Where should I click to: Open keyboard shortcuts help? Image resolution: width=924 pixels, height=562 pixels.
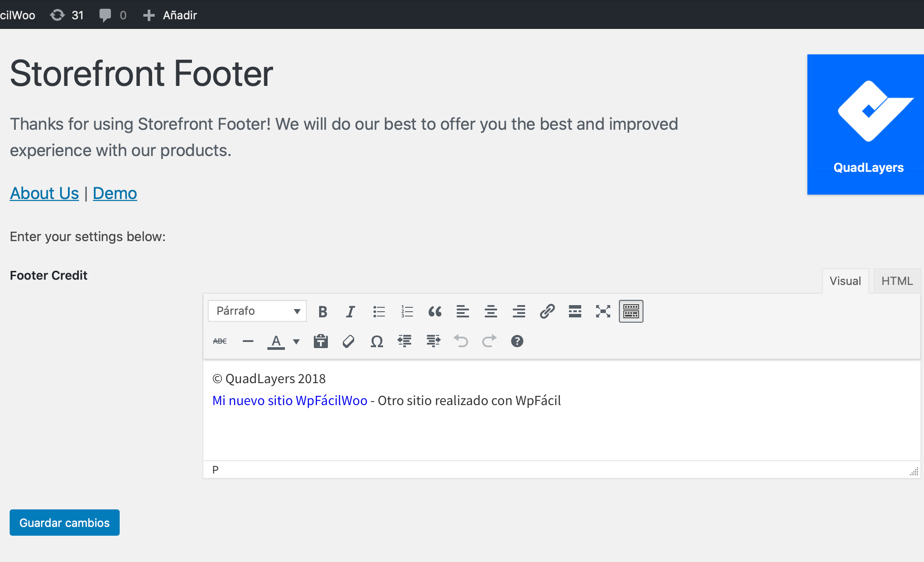click(x=517, y=341)
